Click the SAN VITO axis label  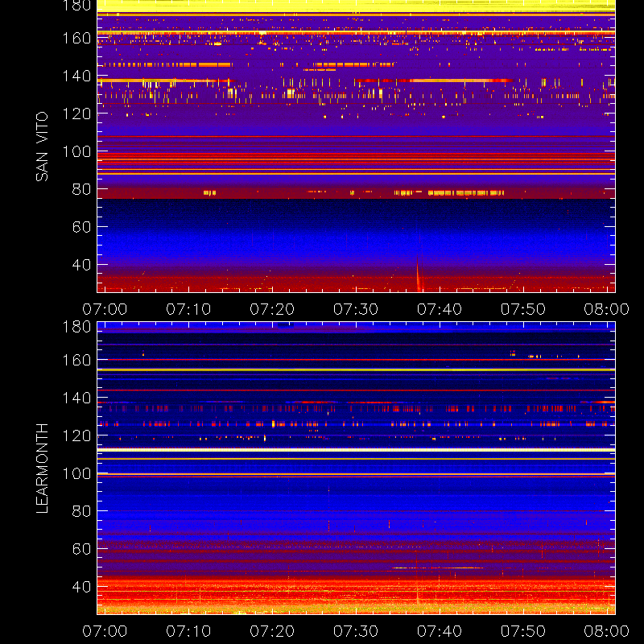click(x=42, y=147)
